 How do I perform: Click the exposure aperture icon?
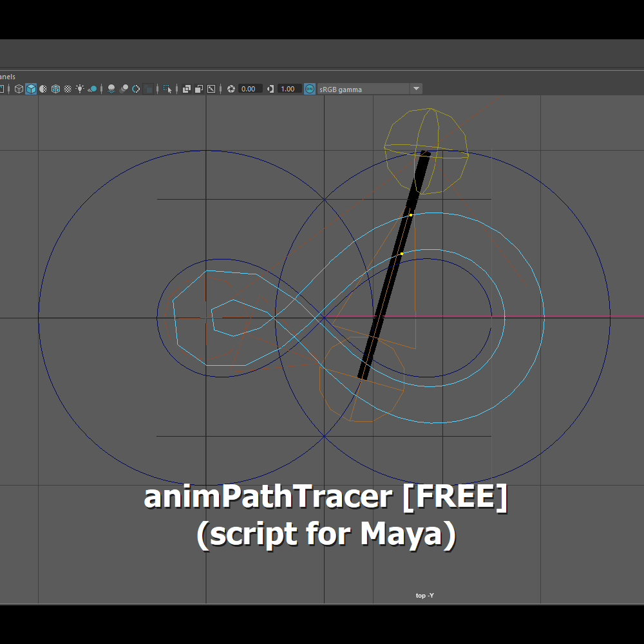click(x=231, y=89)
